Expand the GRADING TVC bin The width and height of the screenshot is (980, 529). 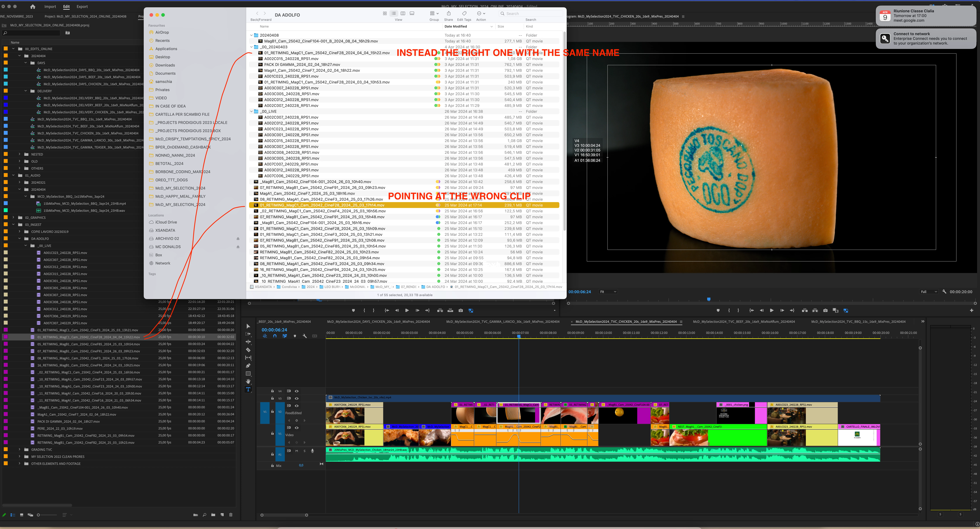point(20,450)
